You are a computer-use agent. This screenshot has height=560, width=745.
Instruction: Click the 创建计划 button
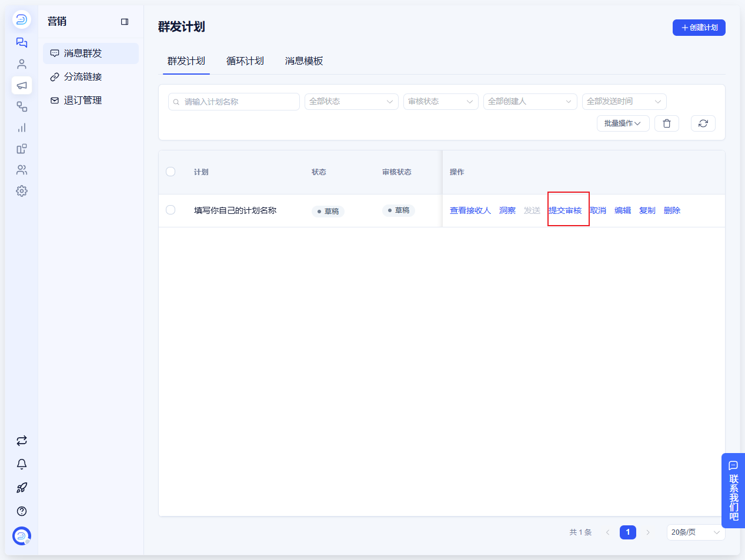coord(699,28)
